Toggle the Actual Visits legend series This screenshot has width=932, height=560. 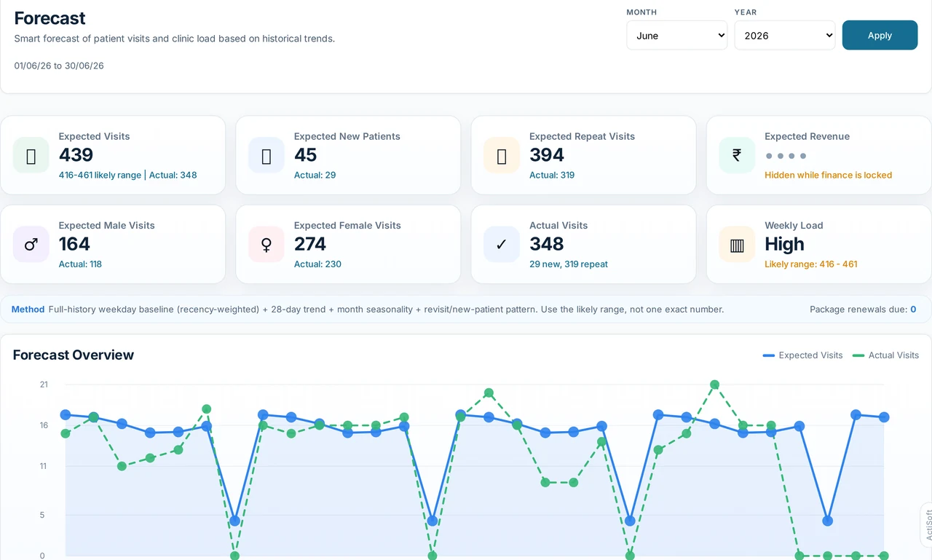click(x=886, y=355)
